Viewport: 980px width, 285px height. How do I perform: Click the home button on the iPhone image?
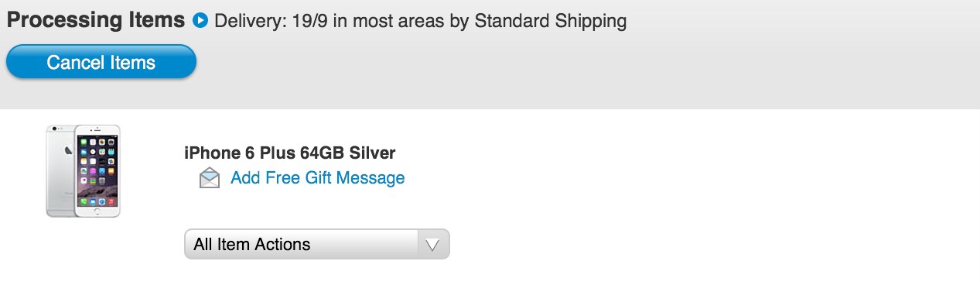tap(97, 211)
